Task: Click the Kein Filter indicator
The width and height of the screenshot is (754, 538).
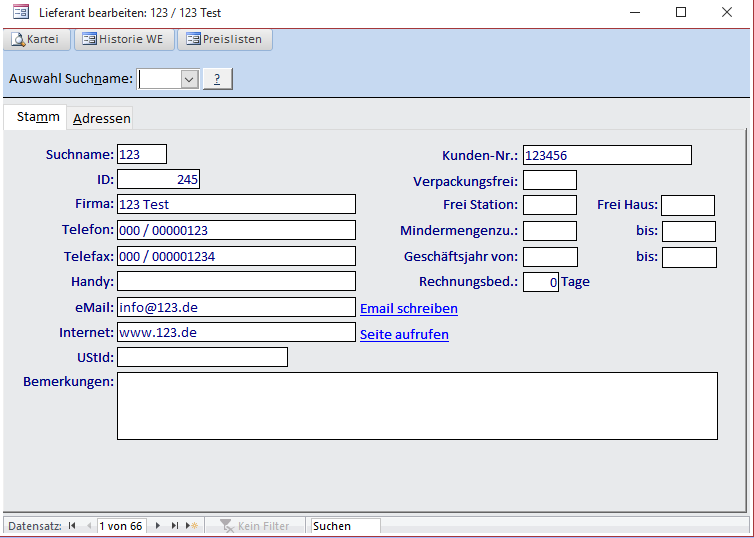Action: point(255,526)
